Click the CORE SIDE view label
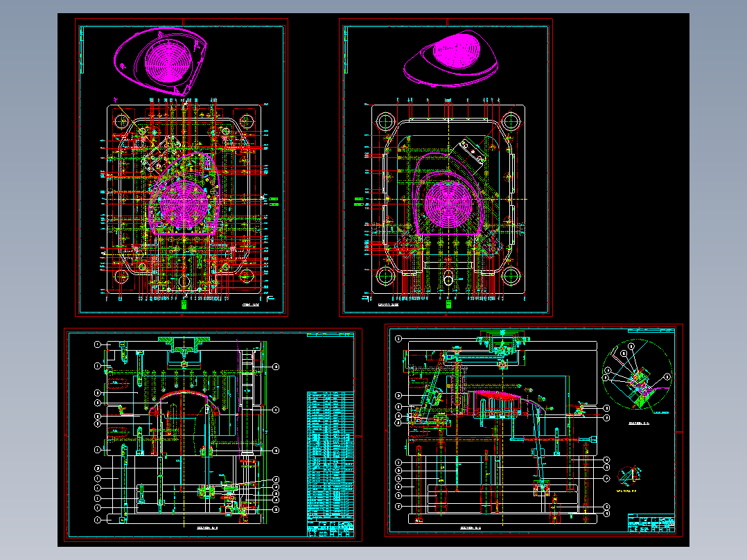 pyautogui.click(x=251, y=304)
